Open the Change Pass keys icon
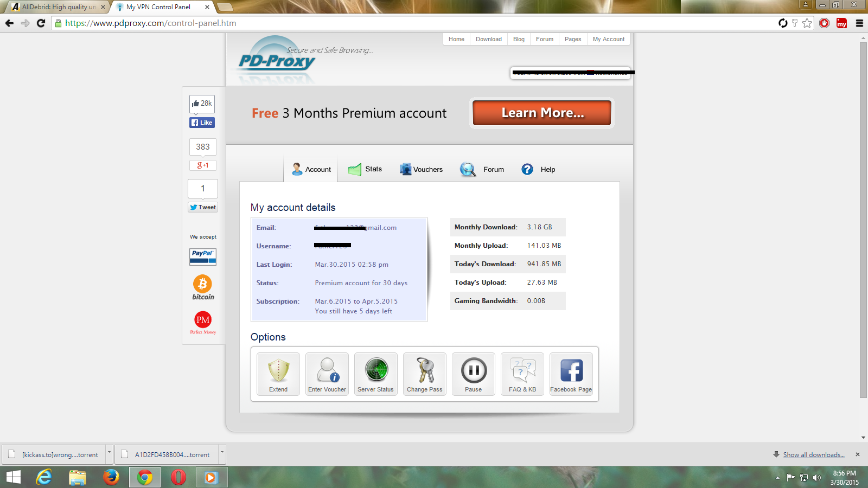This screenshot has height=488, width=868. point(425,374)
